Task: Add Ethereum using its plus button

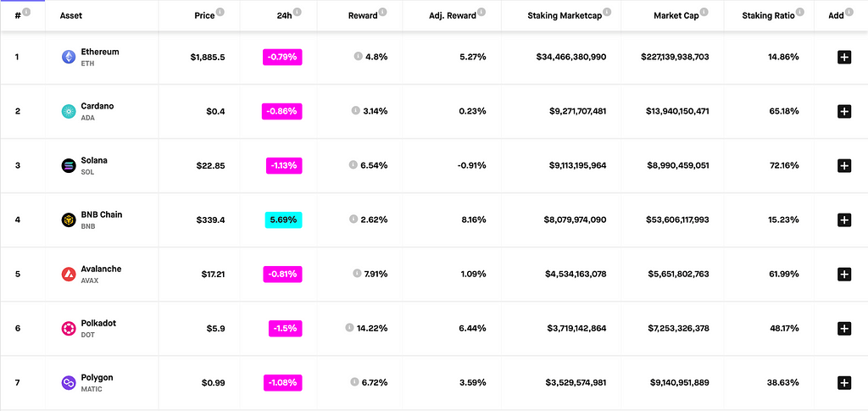Action: (x=843, y=57)
